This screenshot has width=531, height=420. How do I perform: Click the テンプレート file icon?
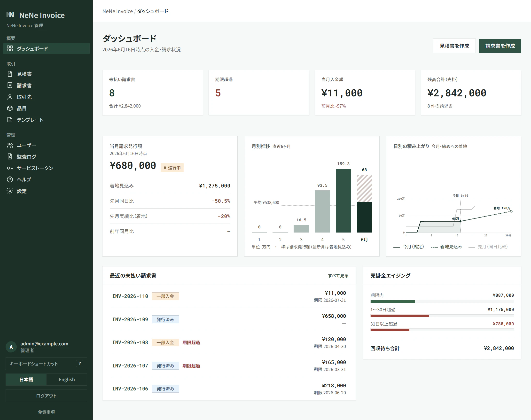[10, 120]
